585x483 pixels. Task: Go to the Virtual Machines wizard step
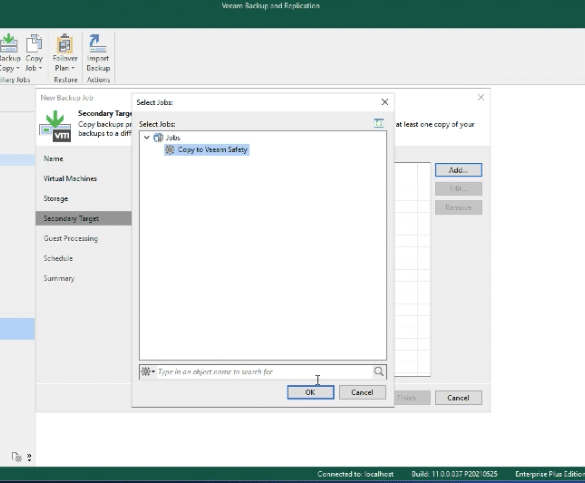pos(70,179)
